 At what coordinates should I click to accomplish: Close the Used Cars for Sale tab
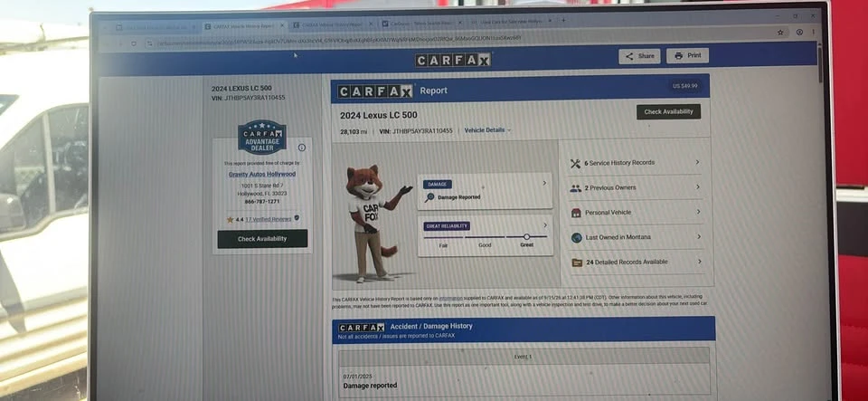click(550, 21)
